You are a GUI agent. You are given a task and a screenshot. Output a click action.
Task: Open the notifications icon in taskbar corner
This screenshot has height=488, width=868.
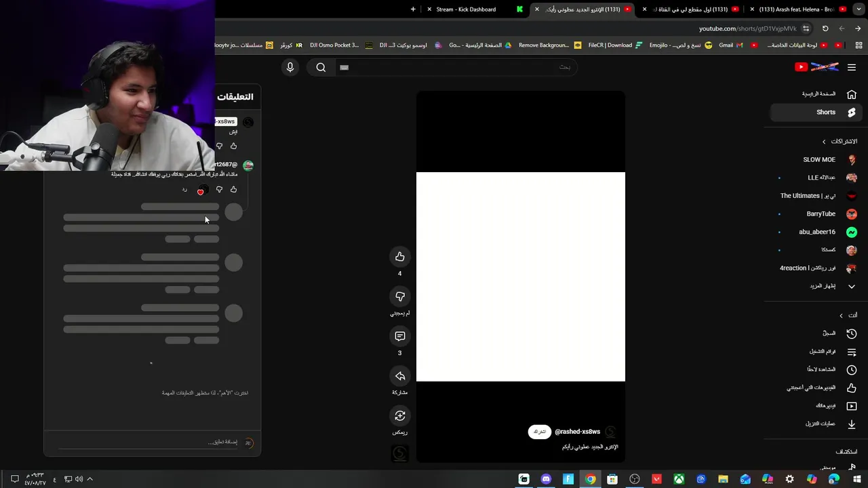click(x=14, y=479)
